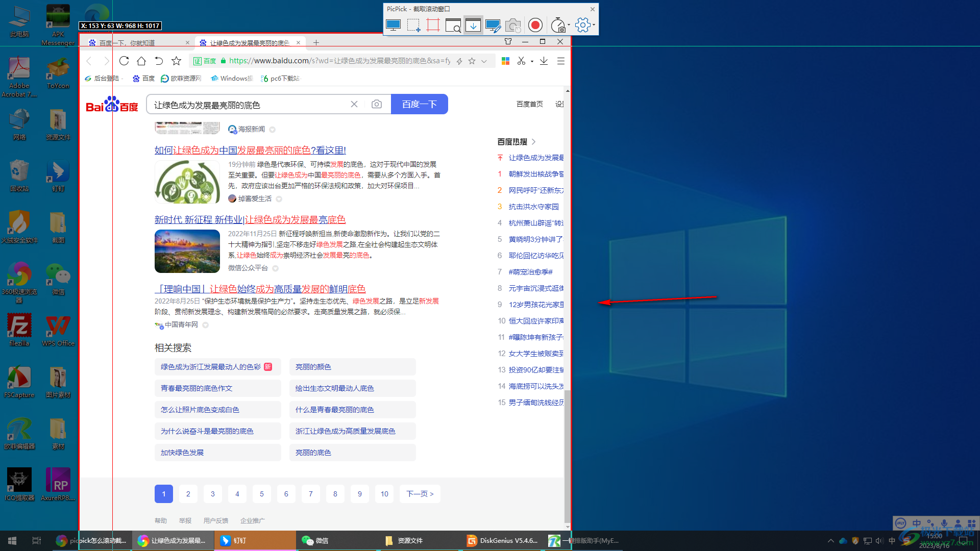Select PicPick freehand screen capture icon
Viewport: 980px width, 551px height.
point(493,25)
